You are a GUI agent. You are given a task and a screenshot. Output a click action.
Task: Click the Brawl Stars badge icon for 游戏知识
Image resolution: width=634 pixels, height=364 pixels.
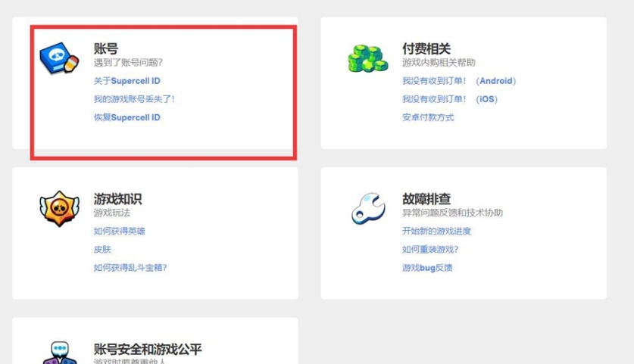[x=59, y=208]
